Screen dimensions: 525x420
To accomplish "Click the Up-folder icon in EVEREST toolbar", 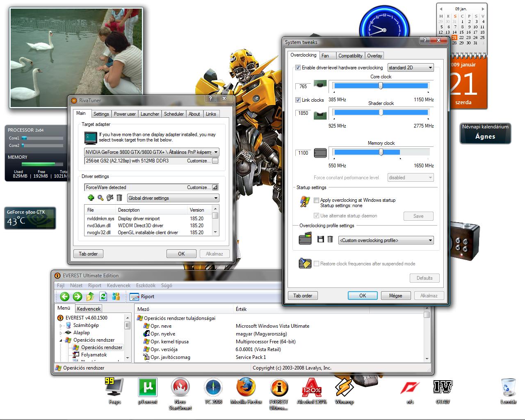I will (x=90, y=297).
